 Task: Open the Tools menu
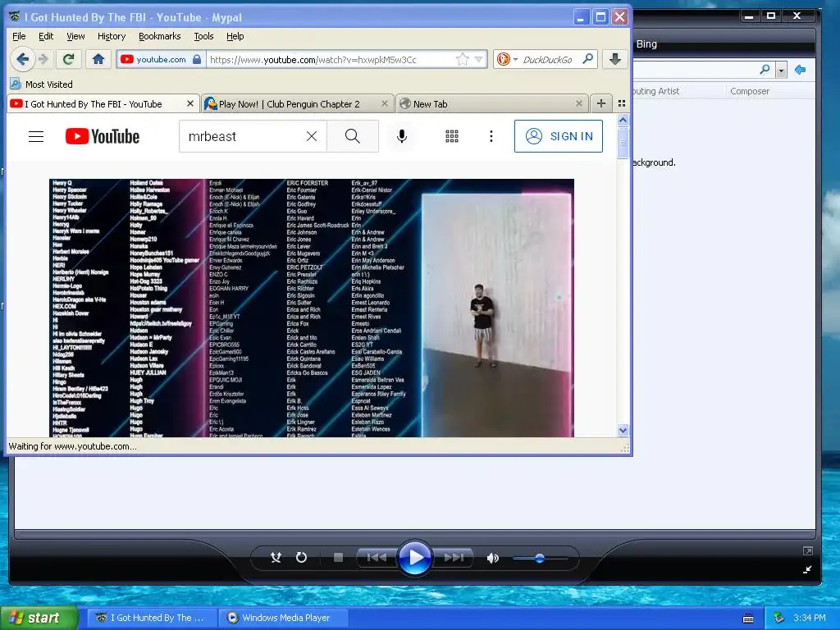(203, 36)
